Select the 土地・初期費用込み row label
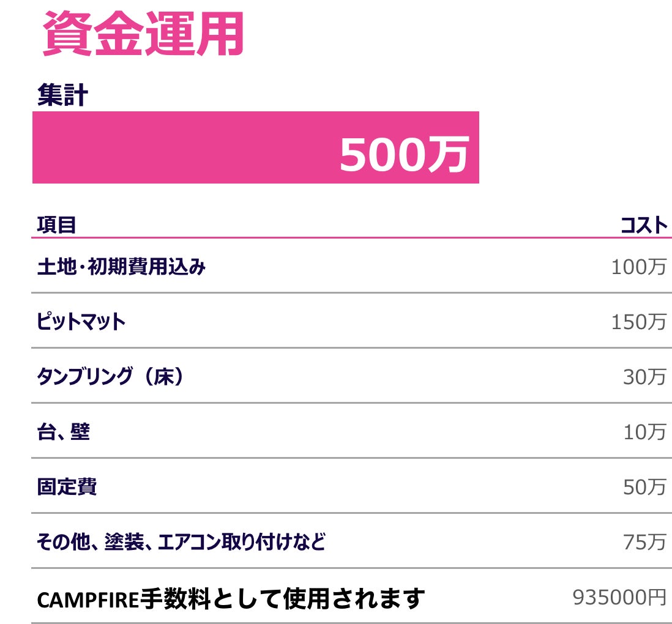The width and height of the screenshot is (672, 624). [x=121, y=267]
